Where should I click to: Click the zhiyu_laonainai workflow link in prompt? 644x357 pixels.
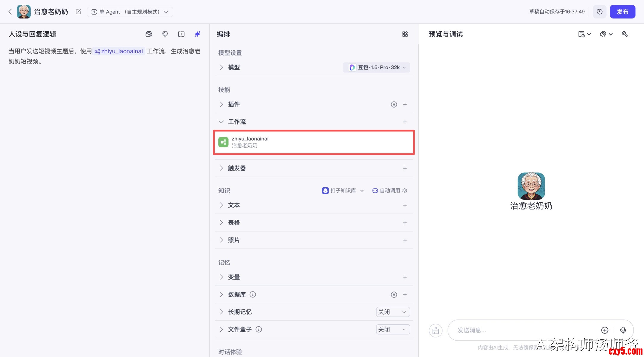click(119, 51)
